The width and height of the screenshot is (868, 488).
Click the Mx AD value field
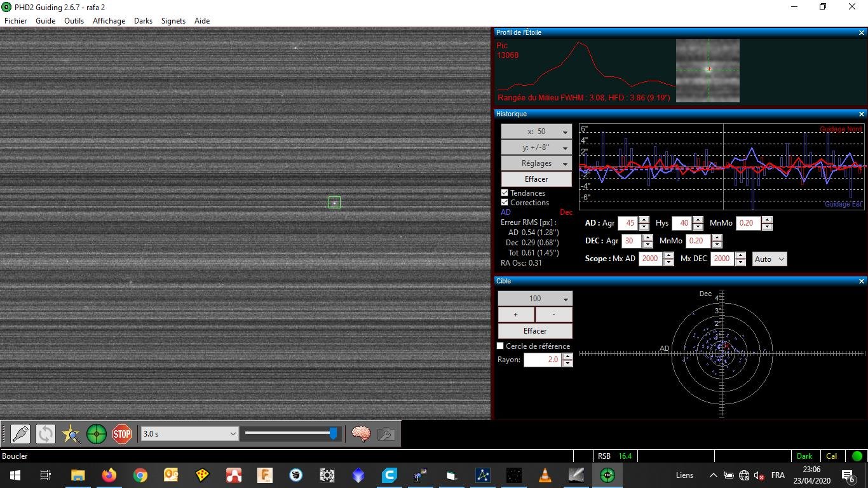click(x=650, y=259)
